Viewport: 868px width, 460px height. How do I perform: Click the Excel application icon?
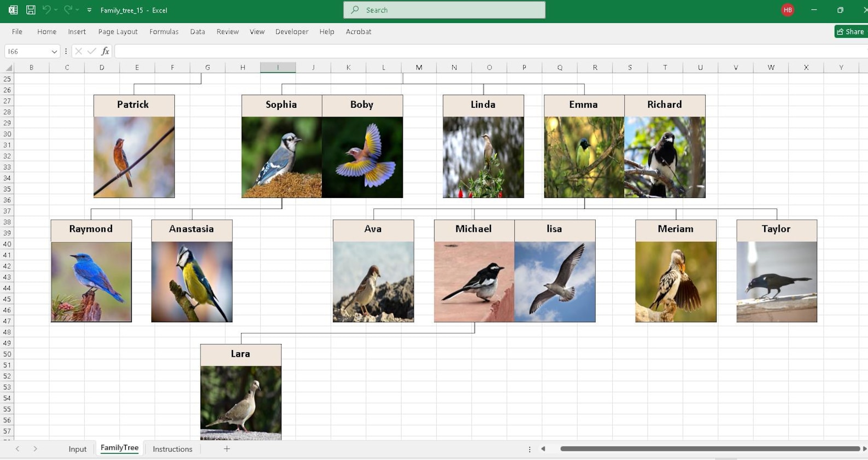(13, 10)
